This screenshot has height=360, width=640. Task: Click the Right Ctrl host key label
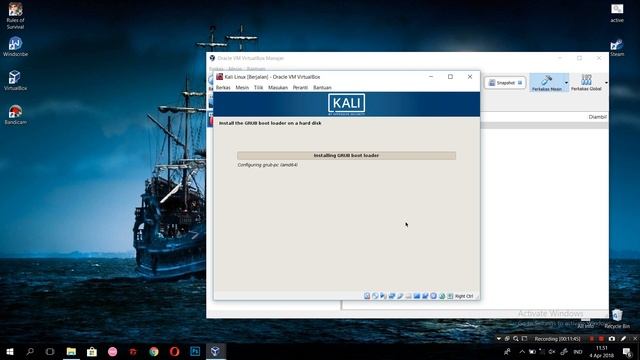pyautogui.click(x=464, y=296)
